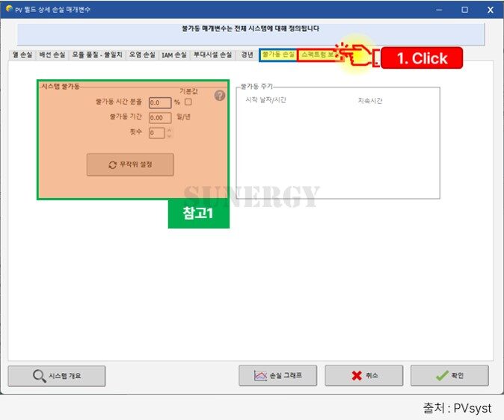Click the PVsyst title bar icon

(9, 9)
